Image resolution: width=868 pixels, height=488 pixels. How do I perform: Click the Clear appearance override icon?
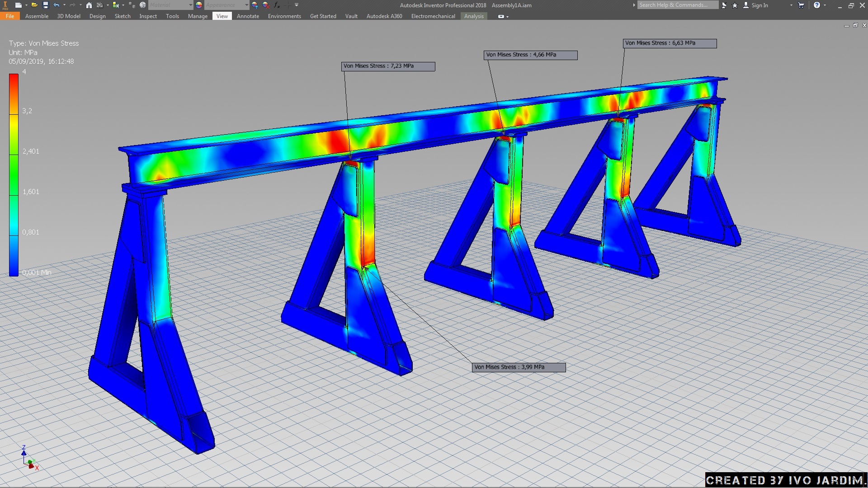tap(266, 5)
